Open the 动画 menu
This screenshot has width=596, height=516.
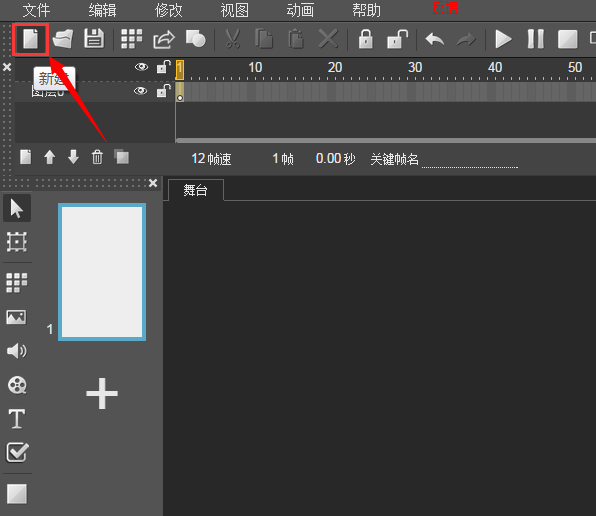click(x=300, y=10)
